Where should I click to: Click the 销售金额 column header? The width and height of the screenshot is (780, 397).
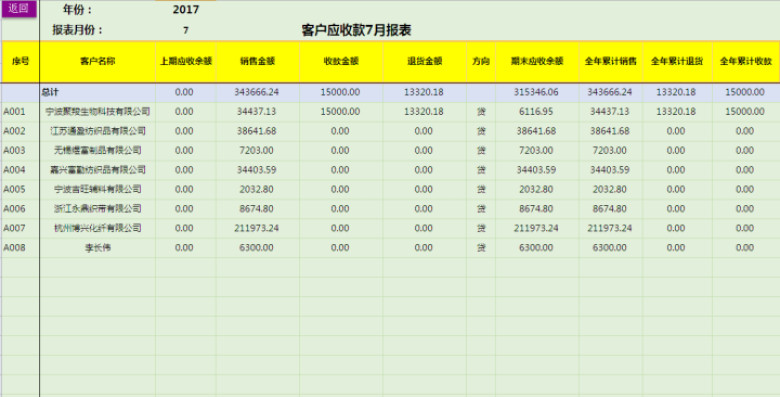(258, 62)
